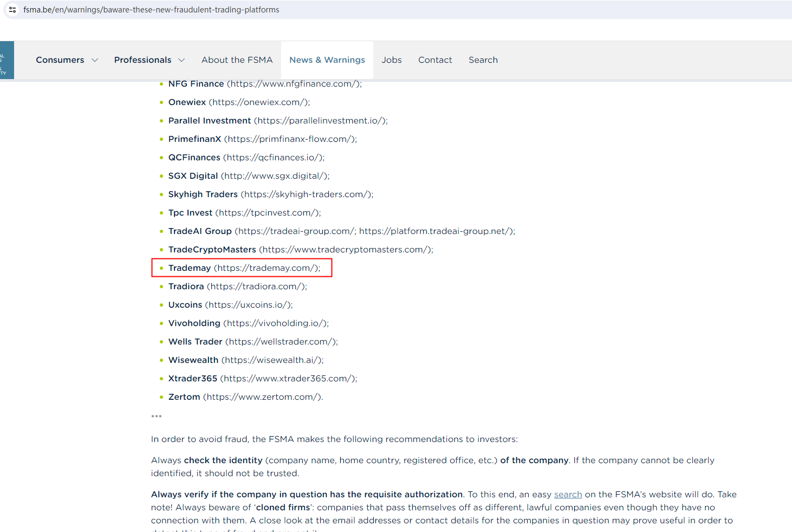This screenshot has height=532, width=792.
Task: Click the TradeAI Group list entry
Action: click(200, 231)
